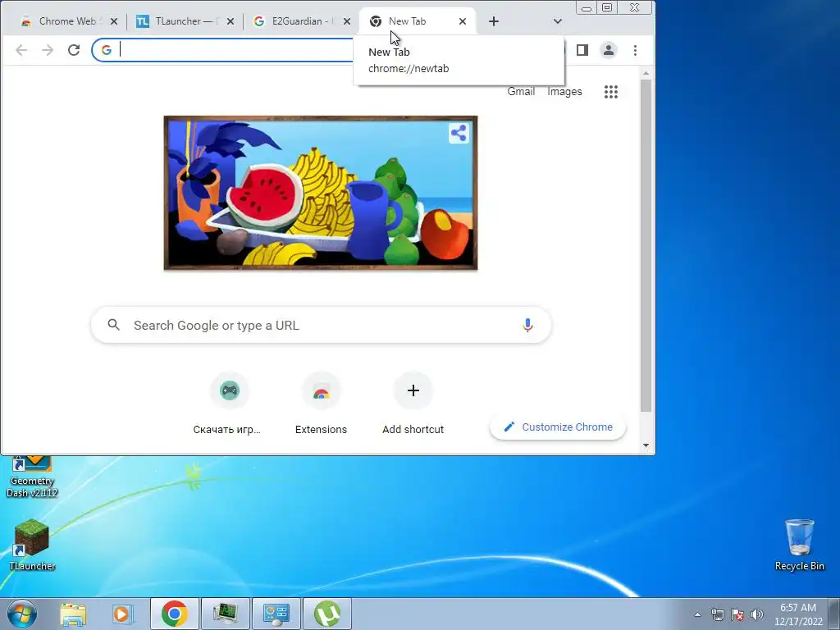The width and height of the screenshot is (840, 630).
Task: Start voice search with microphone icon
Action: 527,325
